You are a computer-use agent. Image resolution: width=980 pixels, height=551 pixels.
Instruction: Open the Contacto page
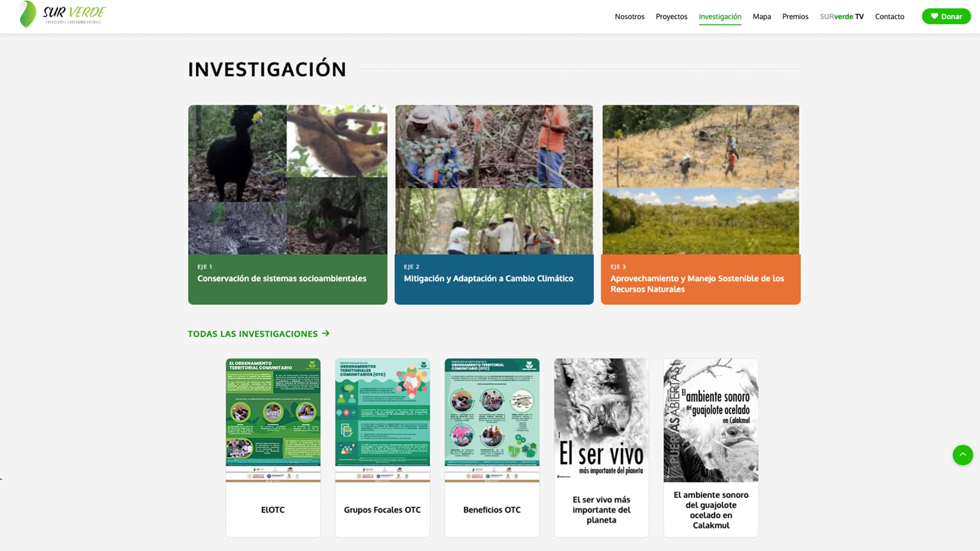click(889, 16)
